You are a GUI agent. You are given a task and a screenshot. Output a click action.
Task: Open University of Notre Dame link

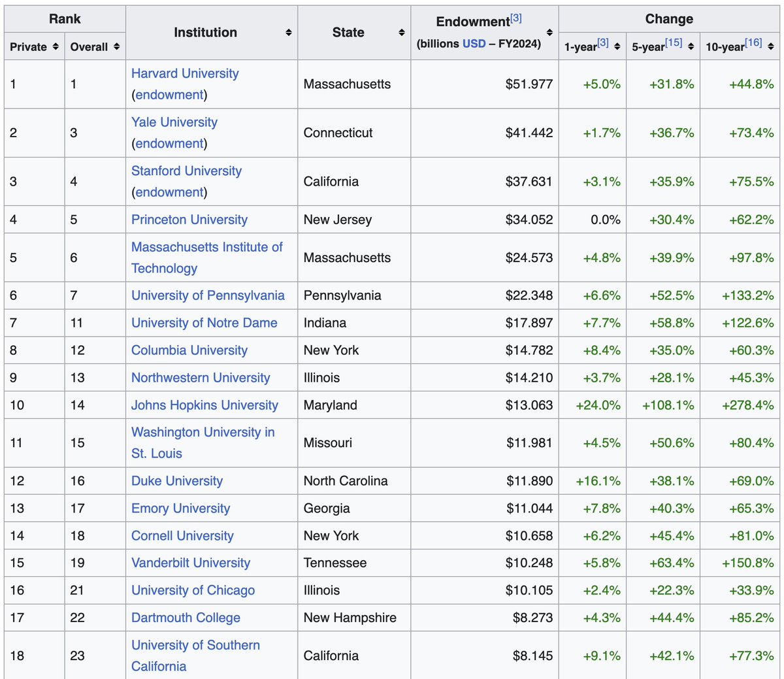point(204,323)
